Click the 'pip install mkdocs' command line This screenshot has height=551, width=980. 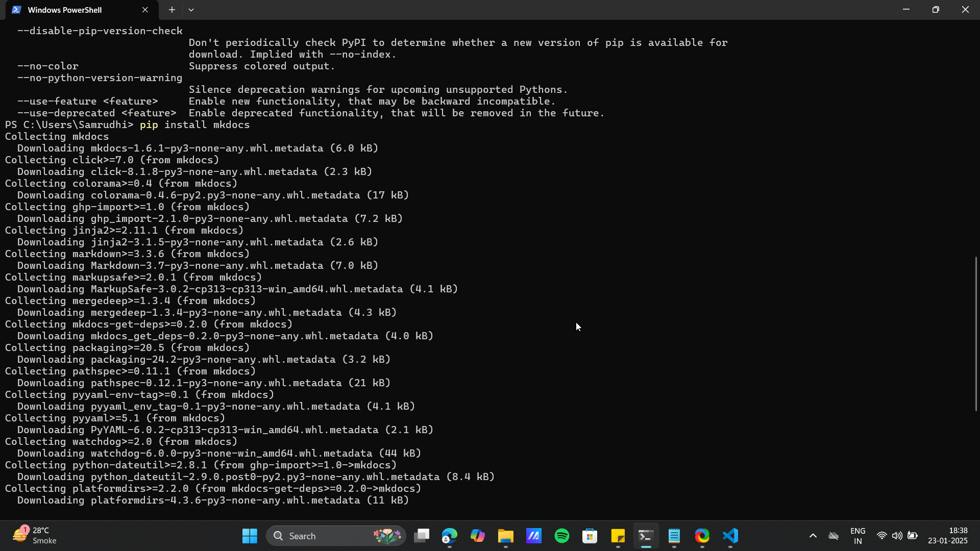(x=195, y=125)
